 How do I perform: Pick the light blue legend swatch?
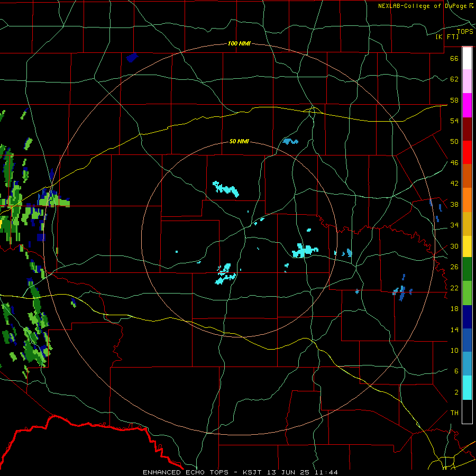pyautogui.click(x=467, y=364)
